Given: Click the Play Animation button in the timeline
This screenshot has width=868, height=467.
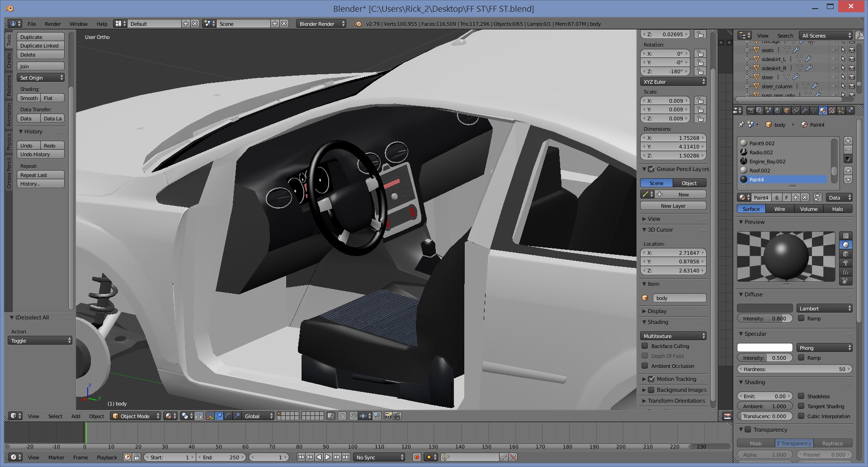Looking at the screenshot, I should 328,457.
